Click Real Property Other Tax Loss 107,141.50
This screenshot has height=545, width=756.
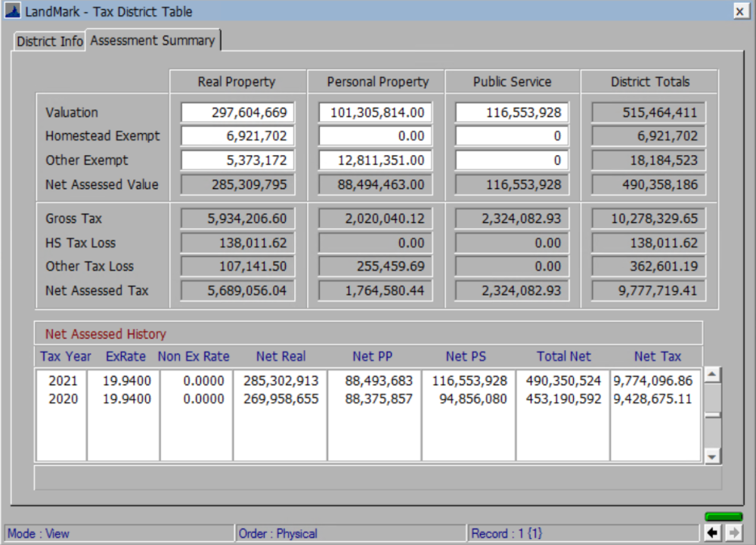pos(237,267)
